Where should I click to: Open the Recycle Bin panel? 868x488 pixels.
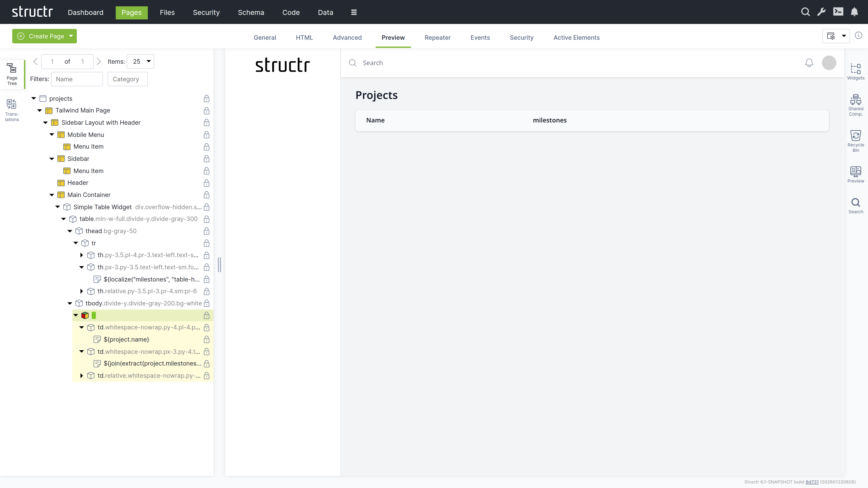855,141
